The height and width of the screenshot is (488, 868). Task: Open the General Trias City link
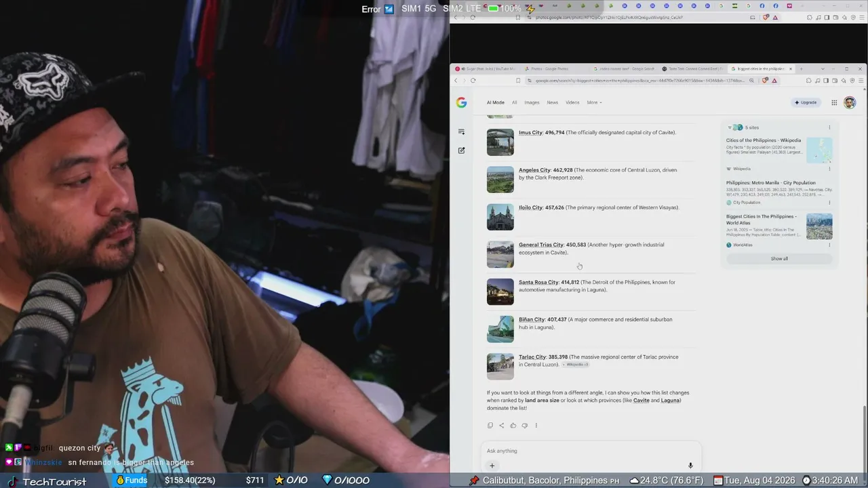point(541,245)
